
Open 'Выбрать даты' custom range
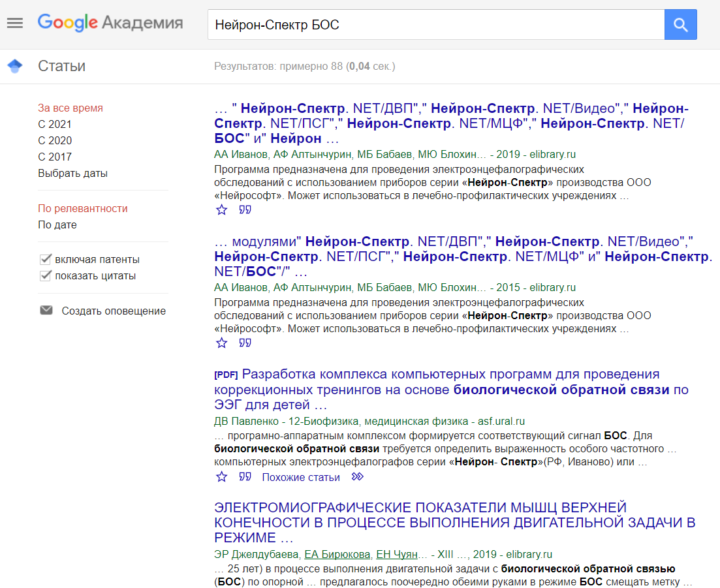pyautogui.click(x=72, y=174)
